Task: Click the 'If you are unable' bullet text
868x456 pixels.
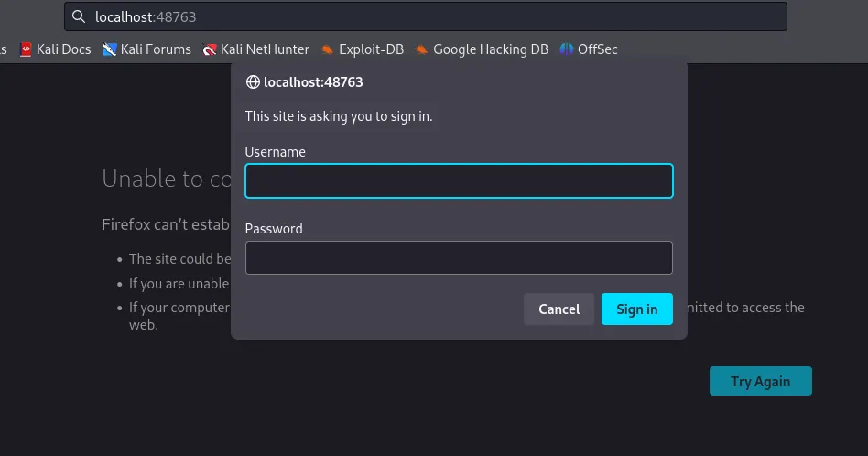Action: pyautogui.click(x=179, y=283)
